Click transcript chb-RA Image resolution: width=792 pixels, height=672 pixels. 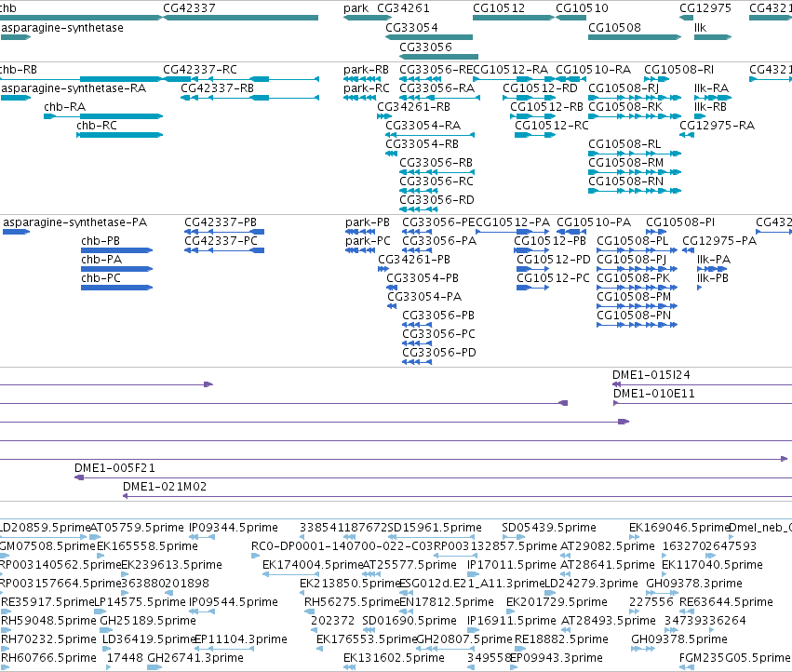[x=64, y=107]
